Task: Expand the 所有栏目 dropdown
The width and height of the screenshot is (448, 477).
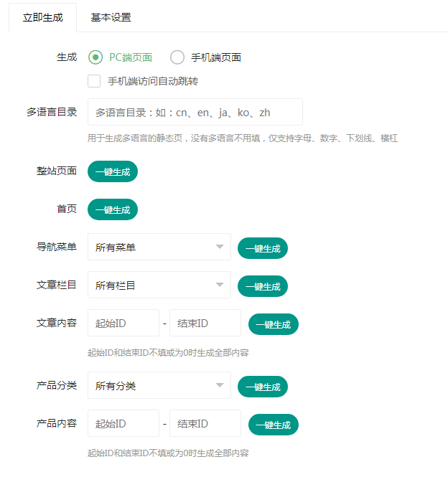Action: click(x=159, y=285)
